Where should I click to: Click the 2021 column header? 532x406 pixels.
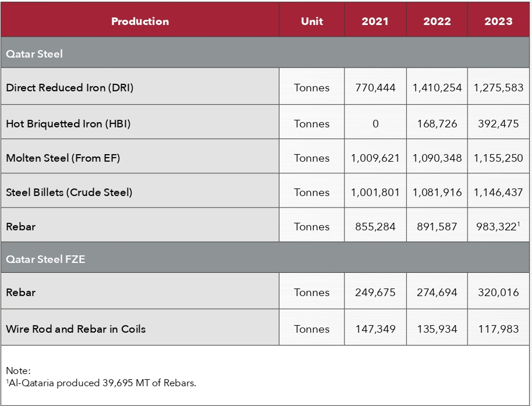tap(375, 22)
